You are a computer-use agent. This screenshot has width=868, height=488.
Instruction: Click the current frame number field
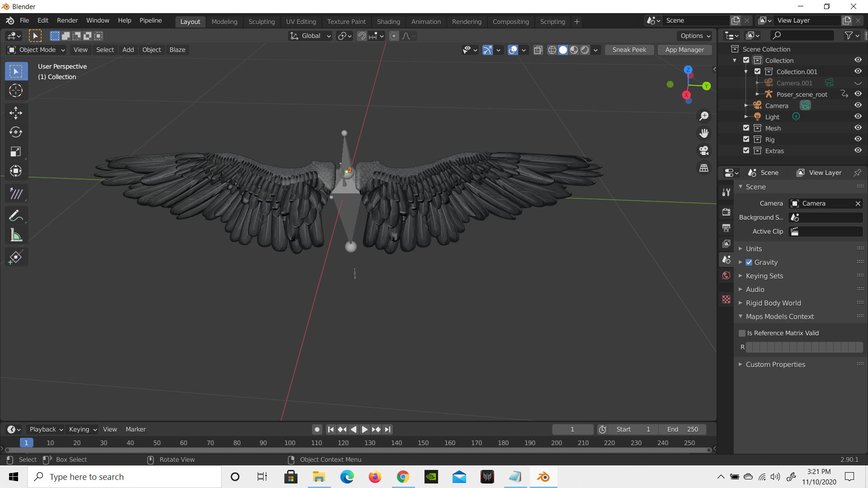tap(572, 429)
